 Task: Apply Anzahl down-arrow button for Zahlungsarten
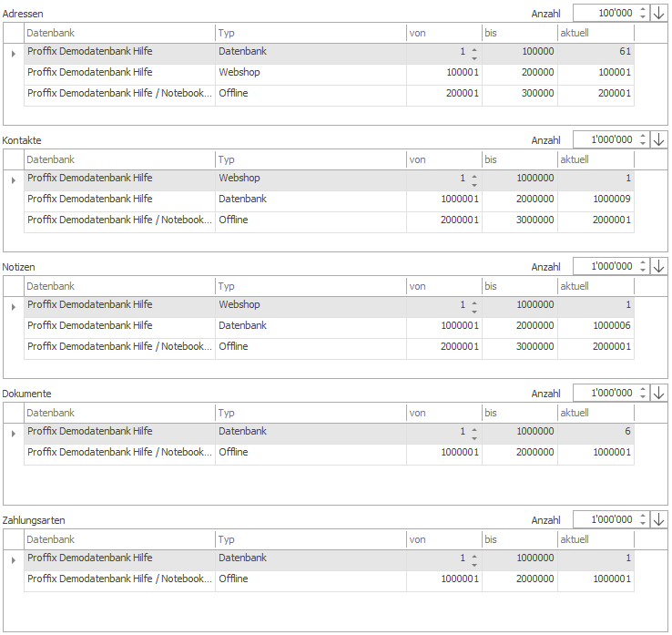coord(658,519)
